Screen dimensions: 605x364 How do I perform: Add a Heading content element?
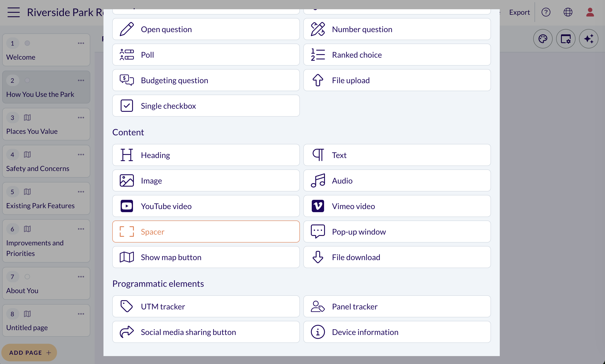pos(206,155)
